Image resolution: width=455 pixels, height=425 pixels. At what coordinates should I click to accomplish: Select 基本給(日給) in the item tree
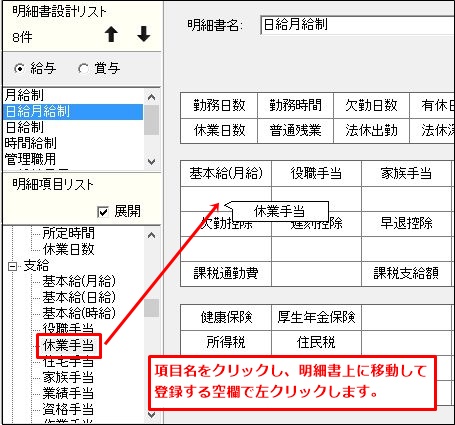79,297
